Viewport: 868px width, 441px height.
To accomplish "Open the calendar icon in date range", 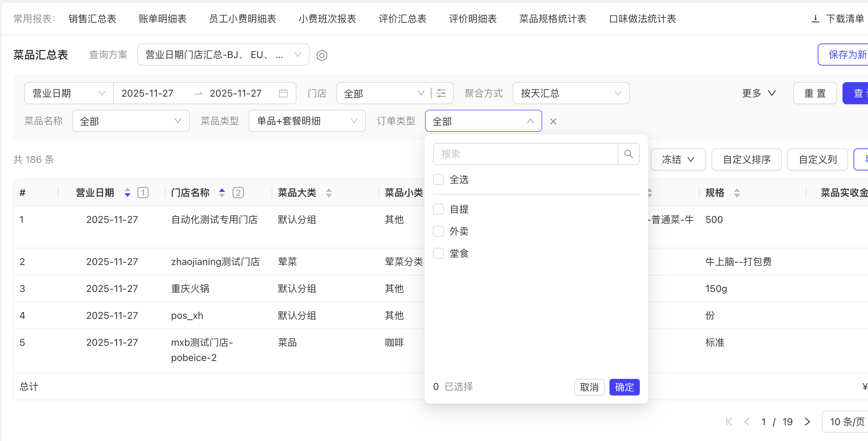I will 283,93.
